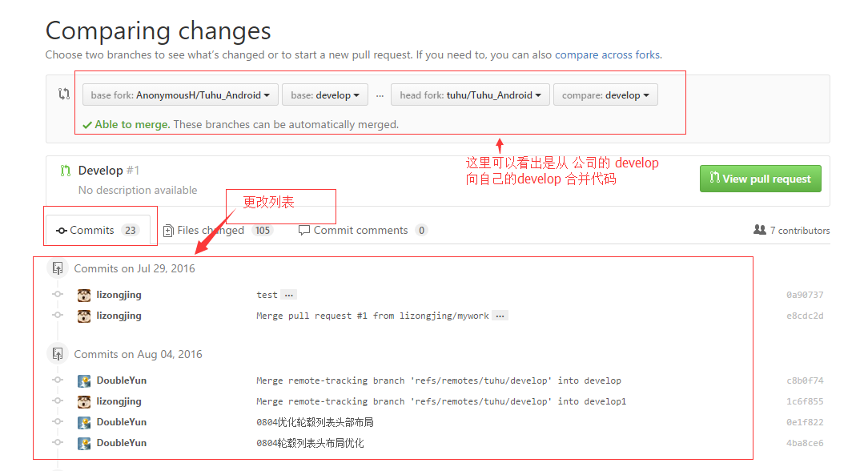868x471 pixels.
Task: Follow the compare across forks link
Action: point(607,54)
